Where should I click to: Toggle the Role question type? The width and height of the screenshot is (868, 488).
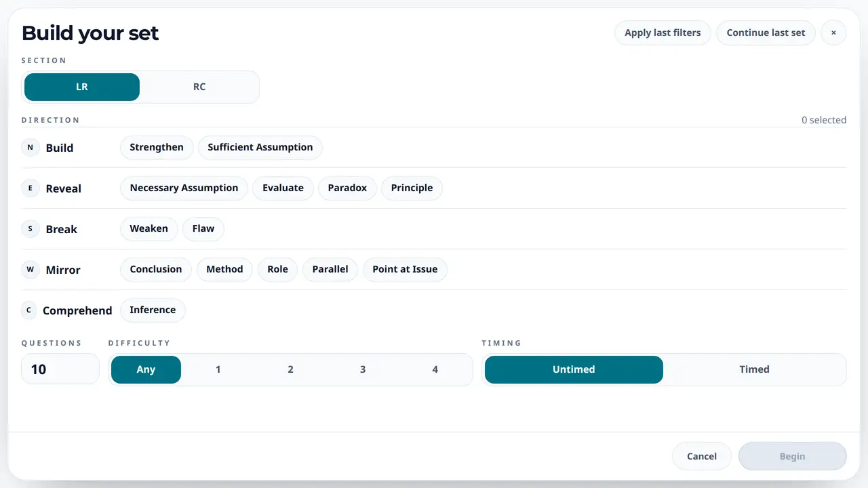coord(277,269)
